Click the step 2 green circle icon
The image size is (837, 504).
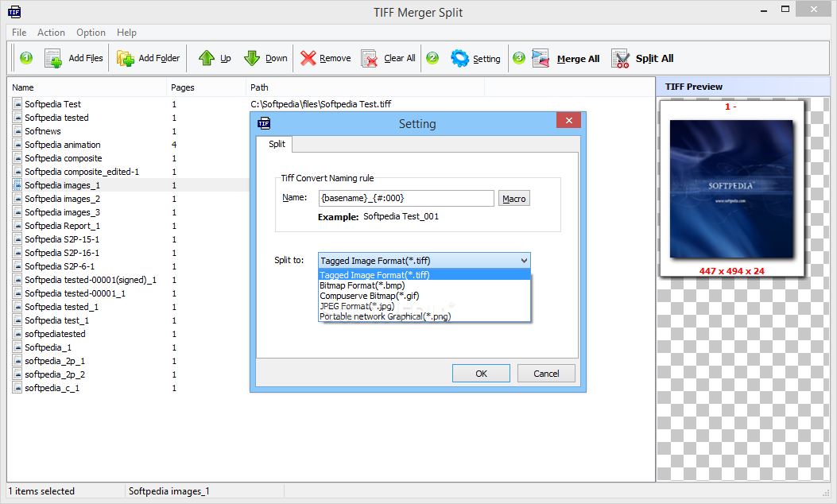click(x=432, y=58)
